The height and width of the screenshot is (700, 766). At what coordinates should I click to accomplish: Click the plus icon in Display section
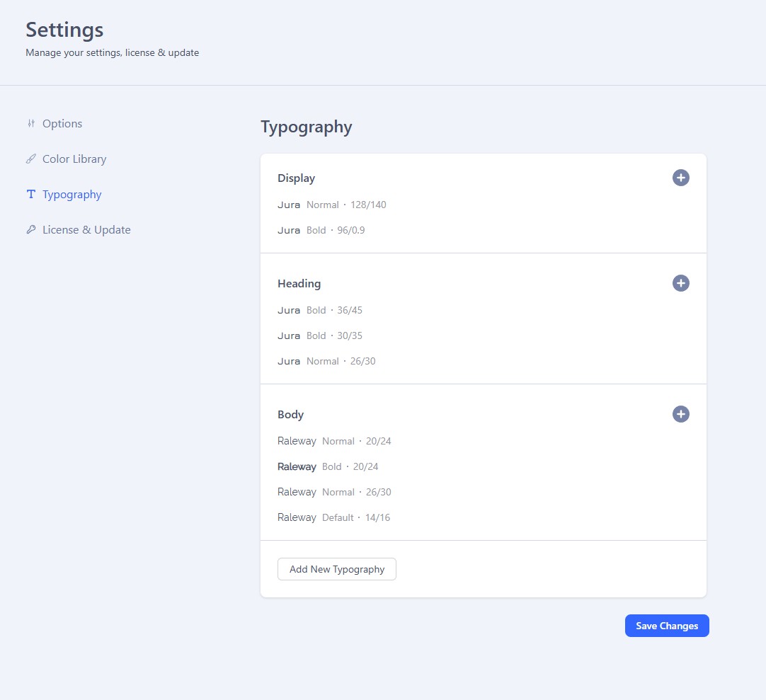(x=680, y=178)
